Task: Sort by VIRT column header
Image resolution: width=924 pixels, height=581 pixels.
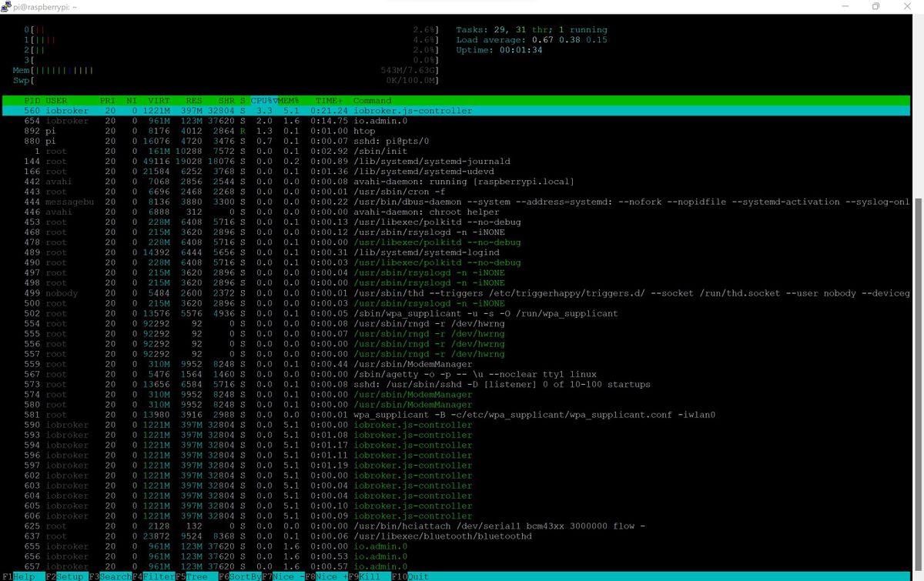Action: (x=159, y=101)
